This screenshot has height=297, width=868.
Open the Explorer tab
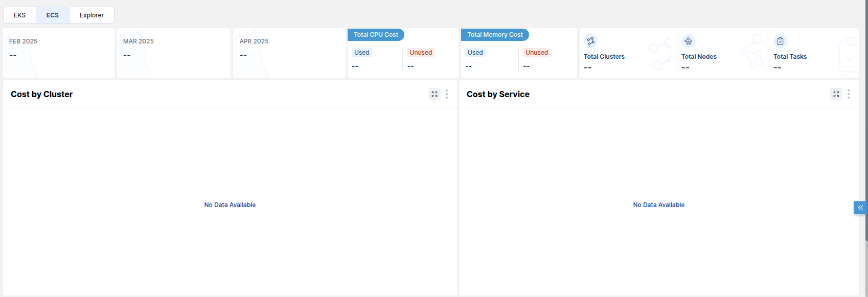(92, 15)
